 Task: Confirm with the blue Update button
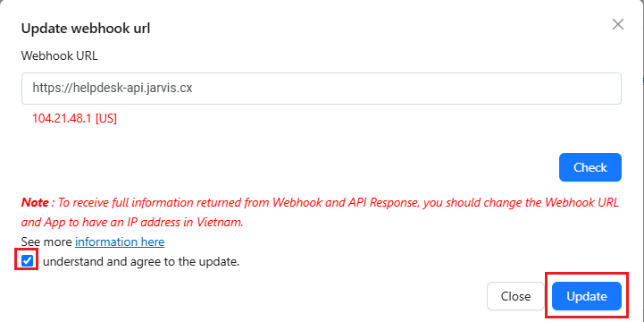tap(587, 296)
